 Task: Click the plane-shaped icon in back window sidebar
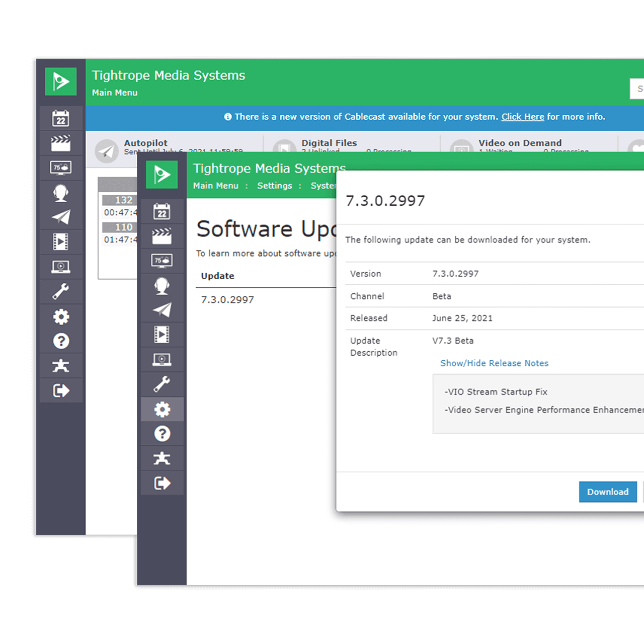(61, 366)
